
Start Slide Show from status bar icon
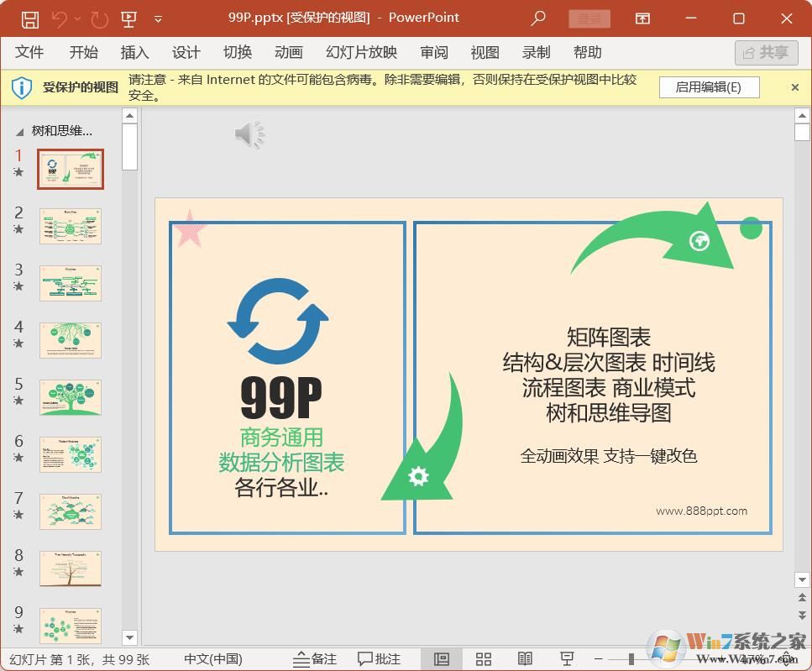[567, 659]
